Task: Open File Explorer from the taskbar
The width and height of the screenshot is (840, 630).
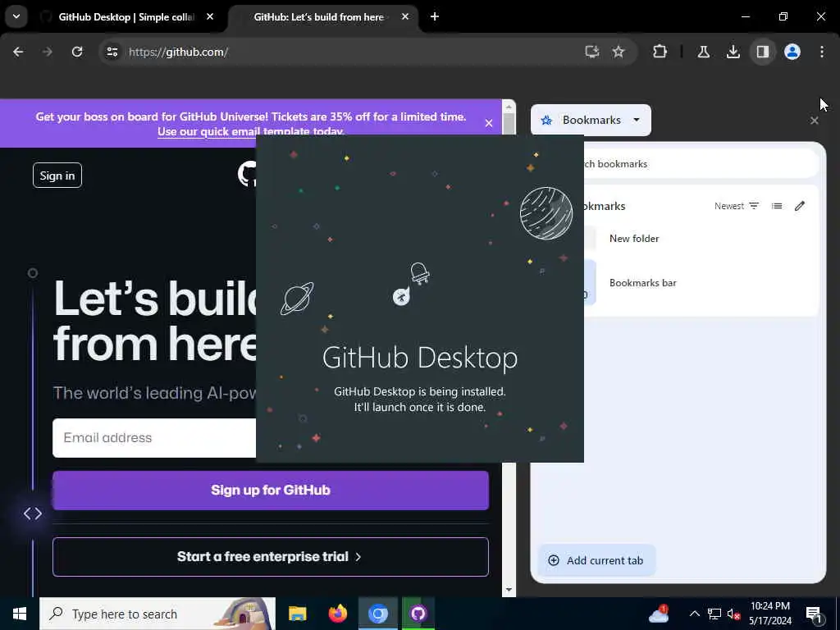Action: pyautogui.click(x=297, y=614)
